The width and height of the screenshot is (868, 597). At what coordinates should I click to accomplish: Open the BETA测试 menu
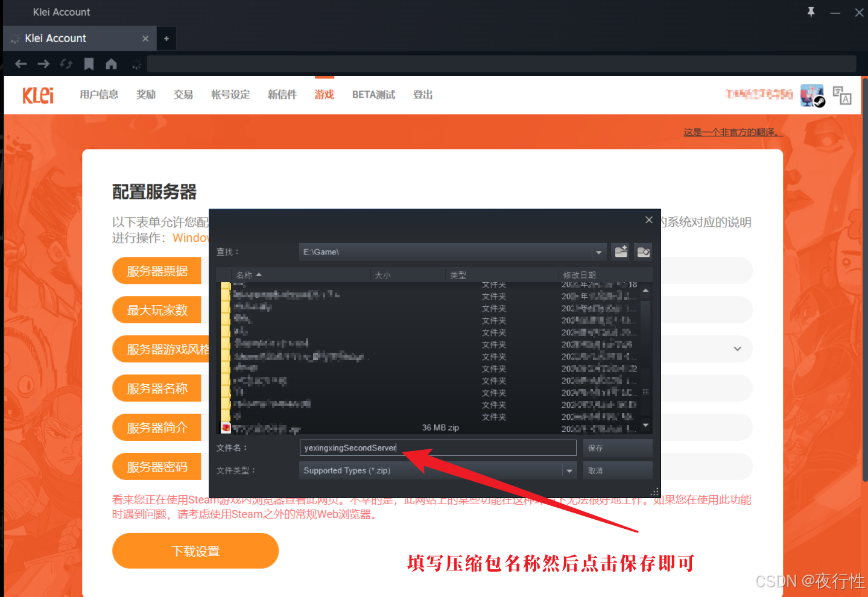373,95
